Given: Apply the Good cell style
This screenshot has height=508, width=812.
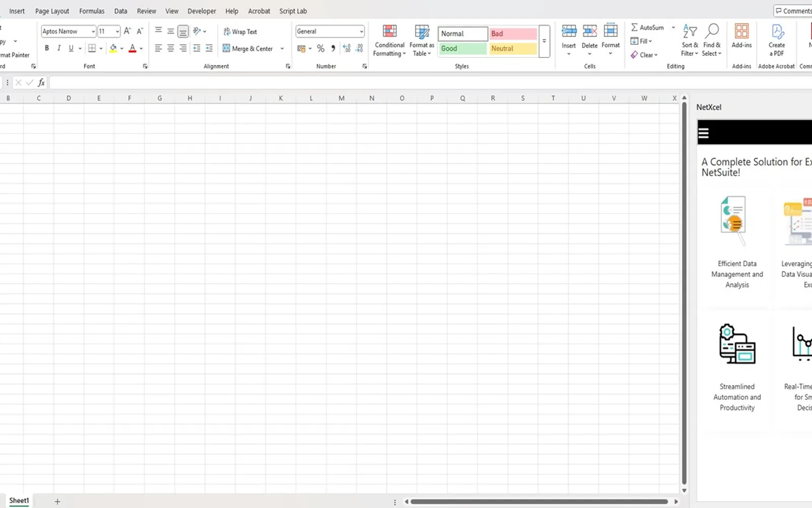Looking at the screenshot, I should 463,48.
